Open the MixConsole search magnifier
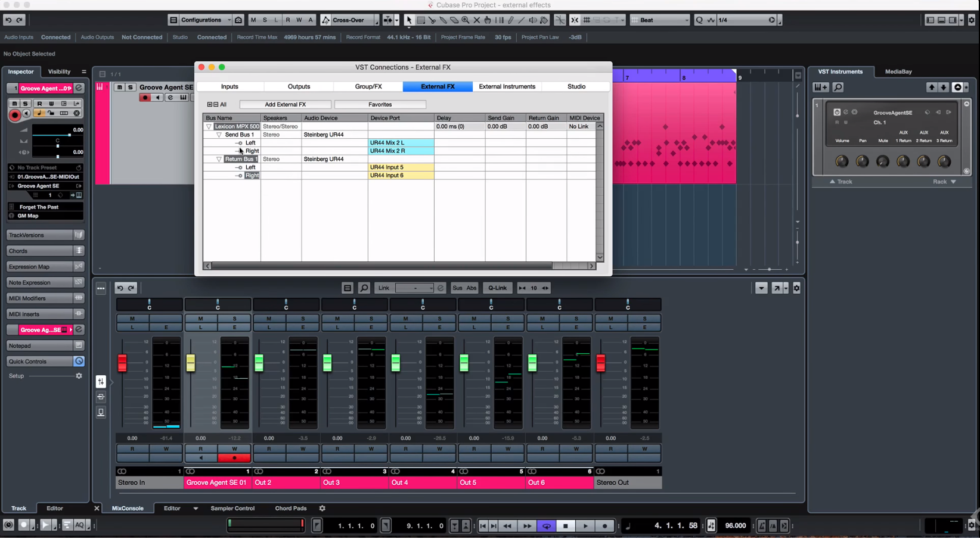 pos(364,288)
